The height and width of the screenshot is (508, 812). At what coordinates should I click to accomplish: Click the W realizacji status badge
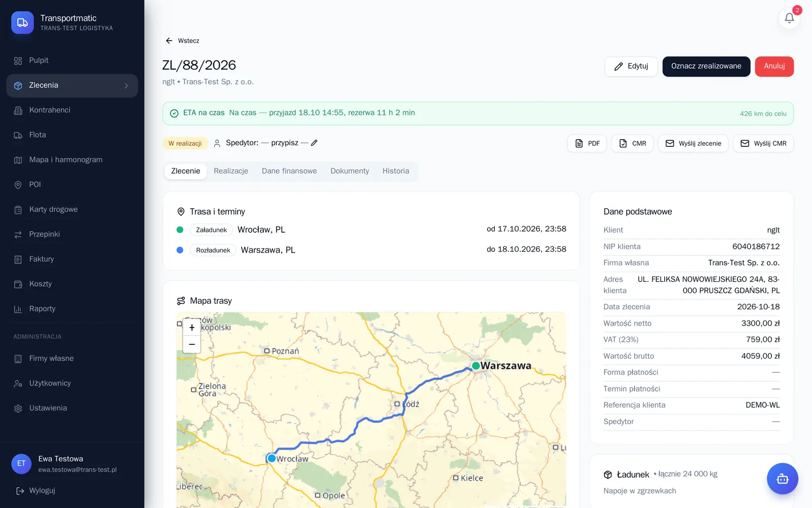[185, 144]
